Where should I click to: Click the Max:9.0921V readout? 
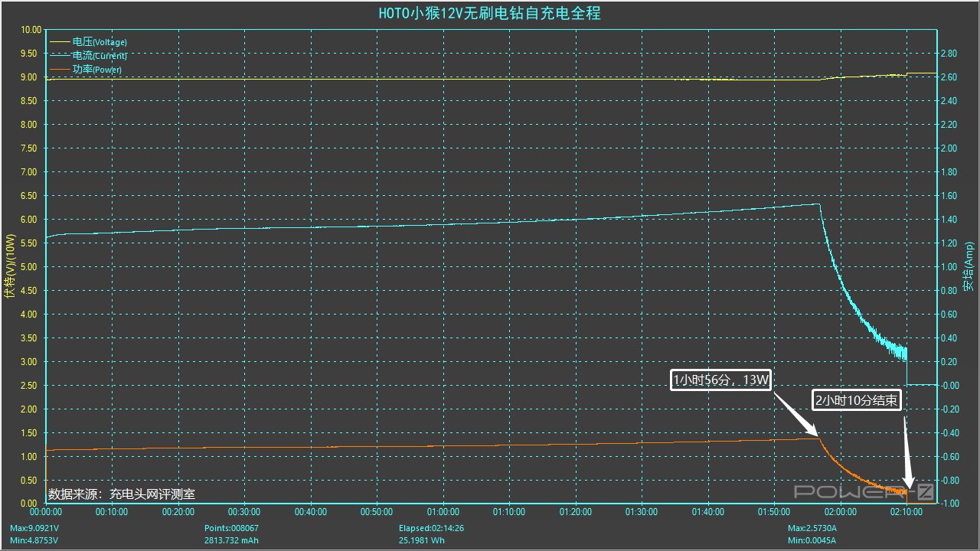point(34,529)
